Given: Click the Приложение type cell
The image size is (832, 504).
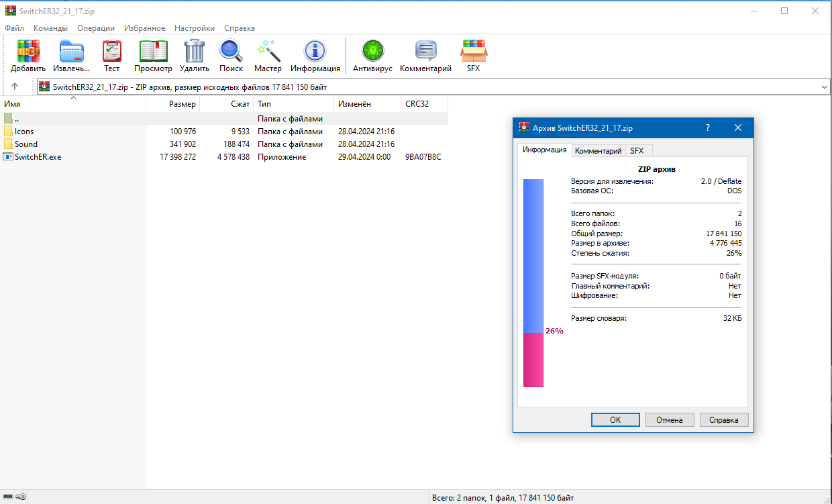Looking at the screenshot, I should pos(282,157).
